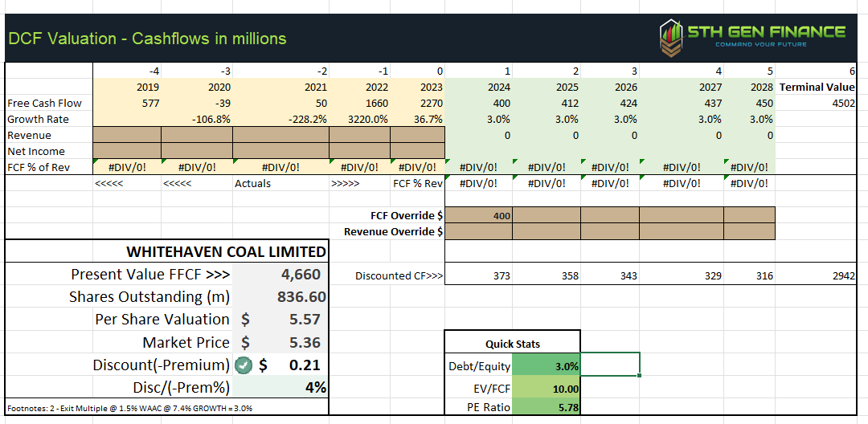The width and height of the screenshot is (868, 424).
Task: Select Shares Outstanding value 836.60
Action: pyautogui.click(x=280, y=297)
